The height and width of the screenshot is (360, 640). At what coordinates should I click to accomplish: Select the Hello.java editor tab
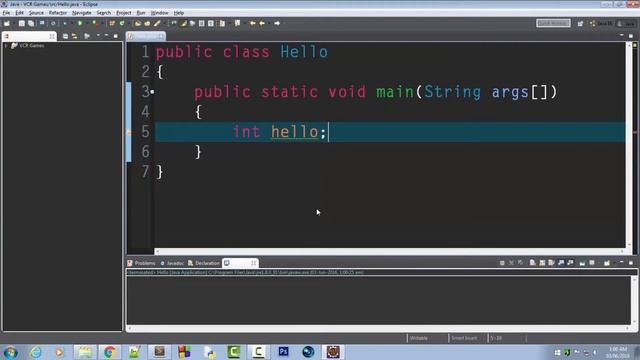pyautogui.click(x=145, y=36)
